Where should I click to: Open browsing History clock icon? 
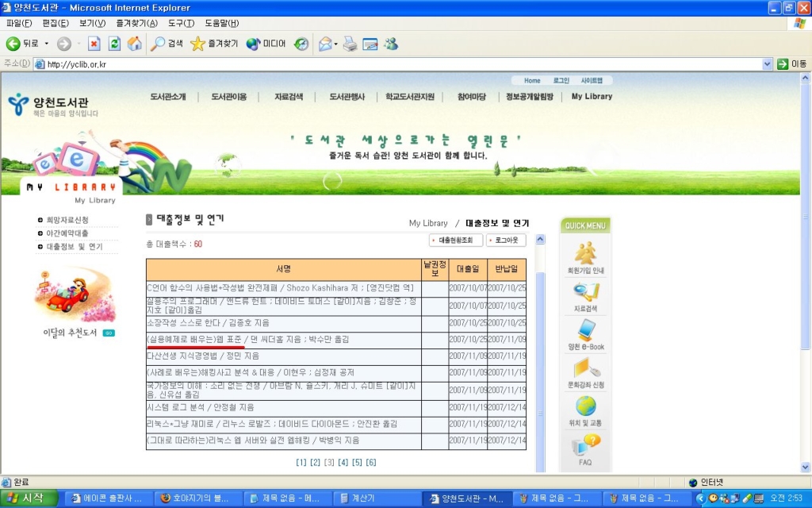301,44
